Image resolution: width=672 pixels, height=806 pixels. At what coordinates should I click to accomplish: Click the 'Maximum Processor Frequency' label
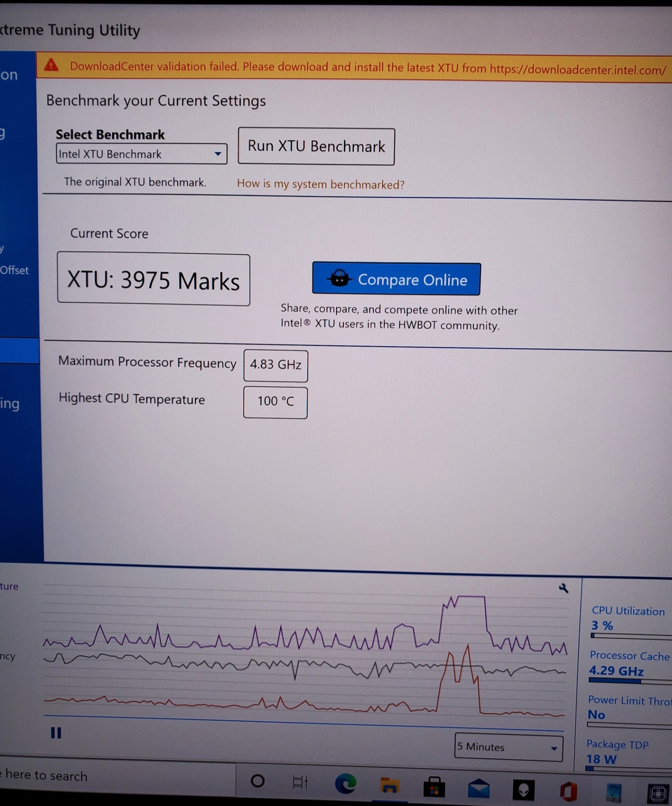[147, 362]
